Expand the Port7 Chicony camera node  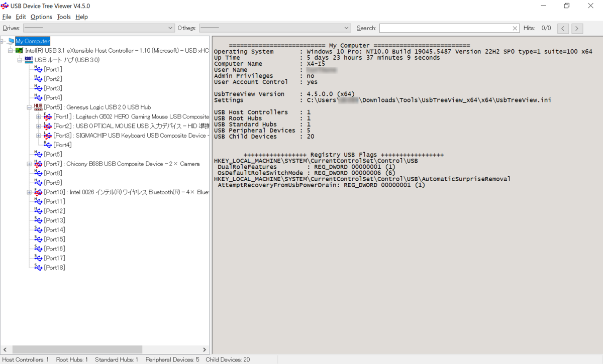point(29,164)
